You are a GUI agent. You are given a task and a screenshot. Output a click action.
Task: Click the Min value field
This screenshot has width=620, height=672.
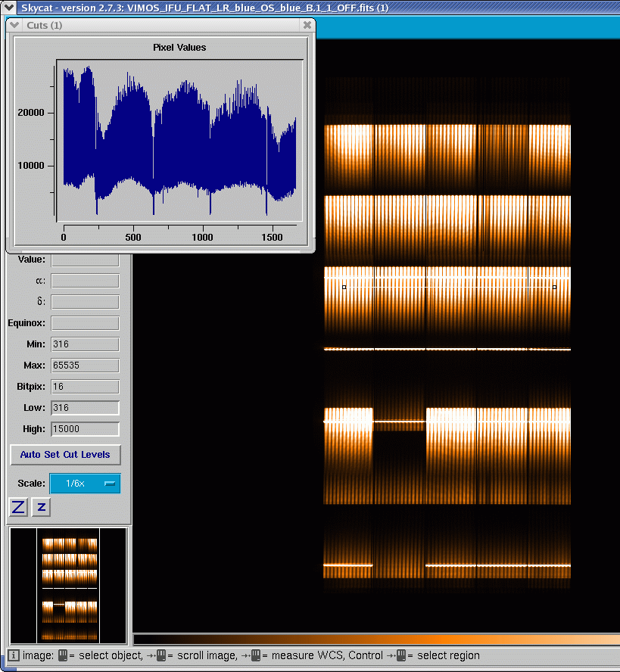click(x=86, y=344)
